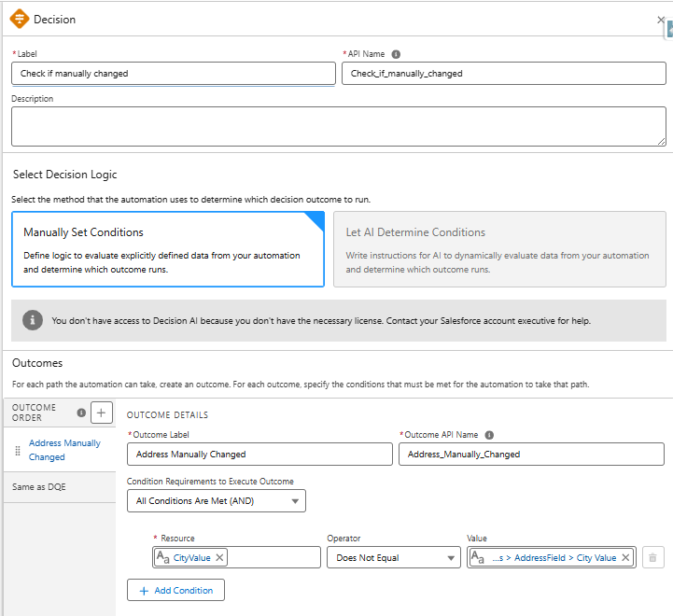The width and height of the screenshot is (673, 616).
Task: Click the CityValue resource pill
Action: pyautogui.click(x=191, y=557)
